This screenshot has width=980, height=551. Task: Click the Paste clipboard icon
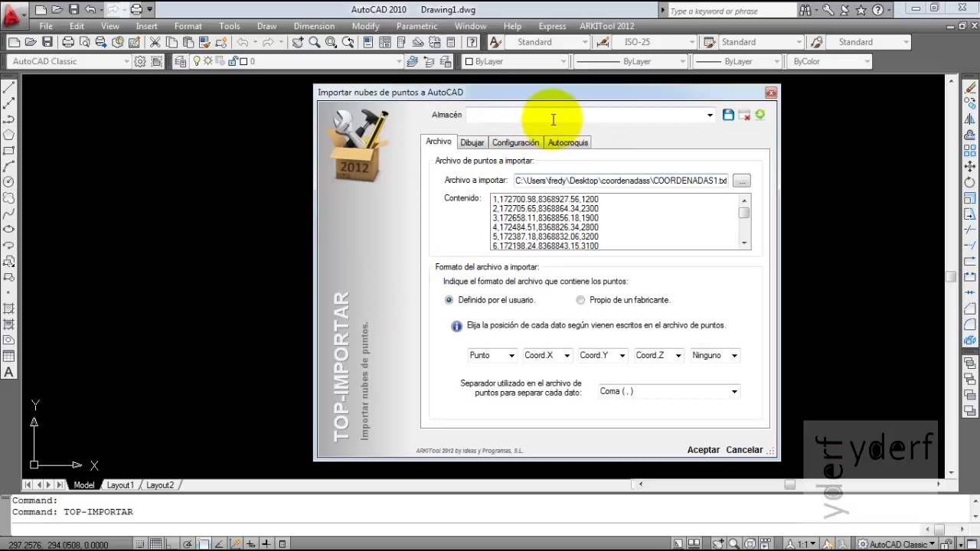point(189,42)
